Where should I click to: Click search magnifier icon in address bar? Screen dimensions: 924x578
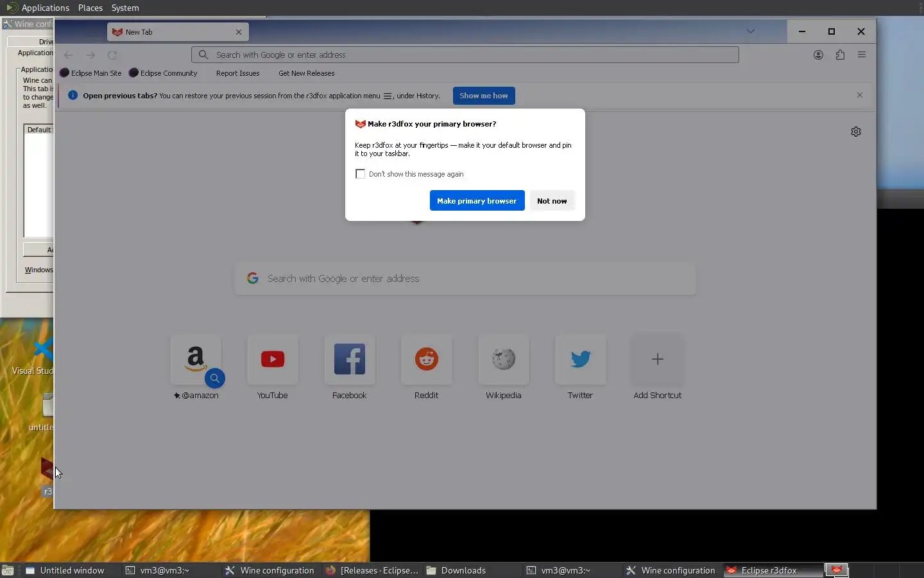click(203, 55)
